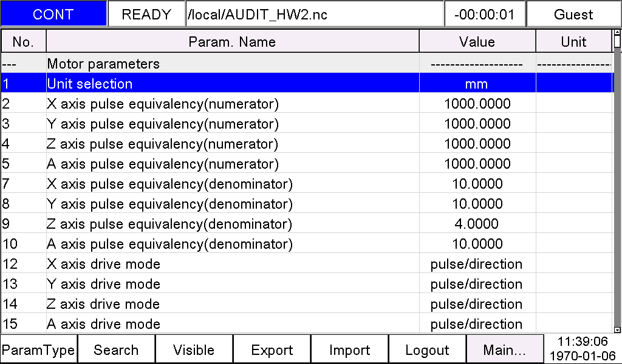Select the Unit selection row
This screenshot has height=364, width=622.
click(307, 83)
